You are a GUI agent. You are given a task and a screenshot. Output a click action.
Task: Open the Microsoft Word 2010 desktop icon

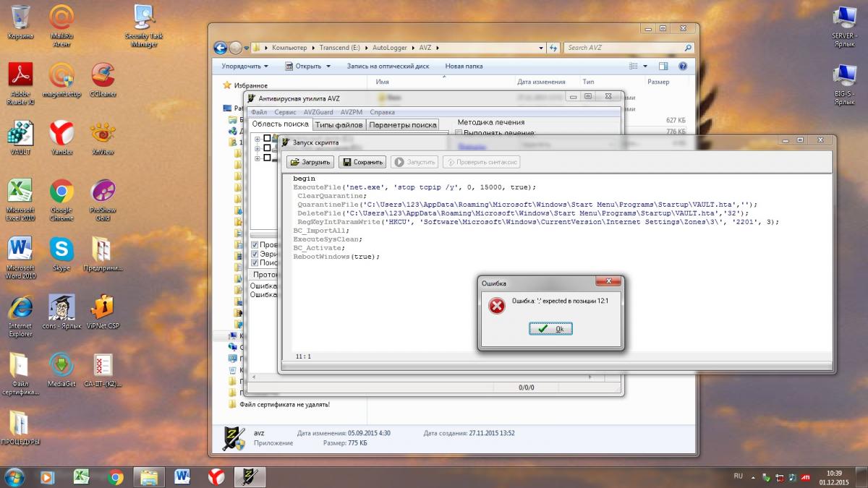coord(20,258)
